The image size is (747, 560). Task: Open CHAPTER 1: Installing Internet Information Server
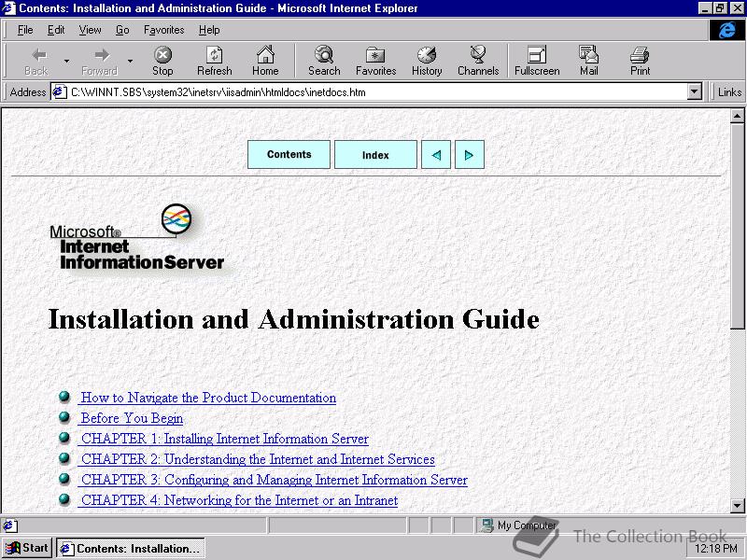click(225, 439)
